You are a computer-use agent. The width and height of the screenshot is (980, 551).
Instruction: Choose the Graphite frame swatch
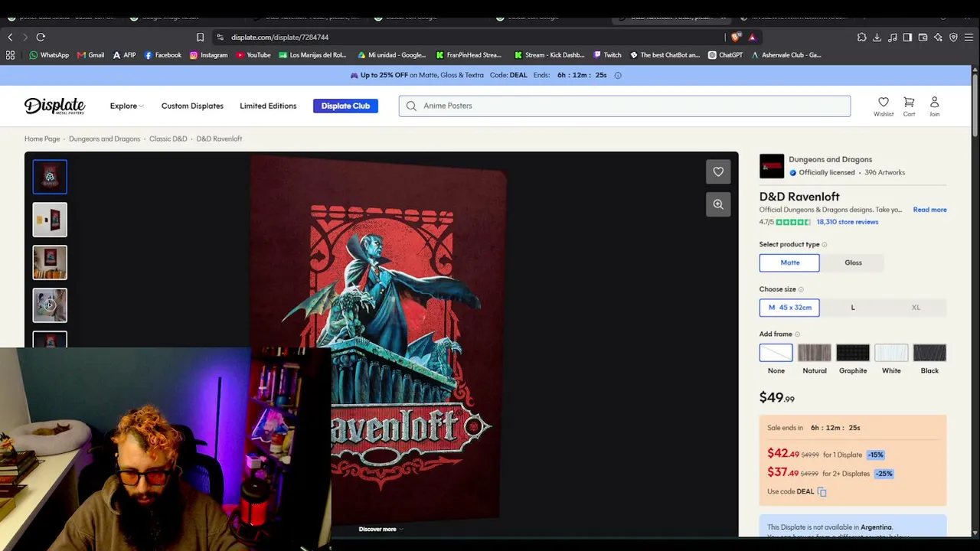pos(852,353)
